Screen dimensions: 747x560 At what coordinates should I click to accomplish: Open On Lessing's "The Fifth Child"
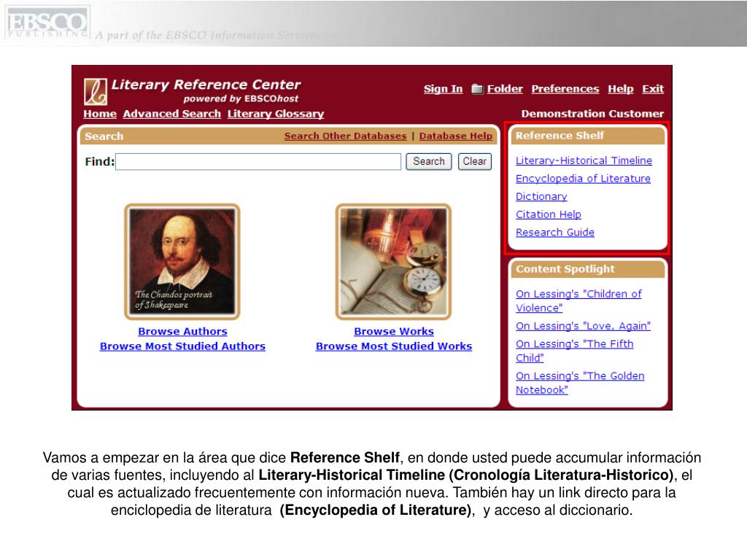pyautogui.click(x=575, y=351)
